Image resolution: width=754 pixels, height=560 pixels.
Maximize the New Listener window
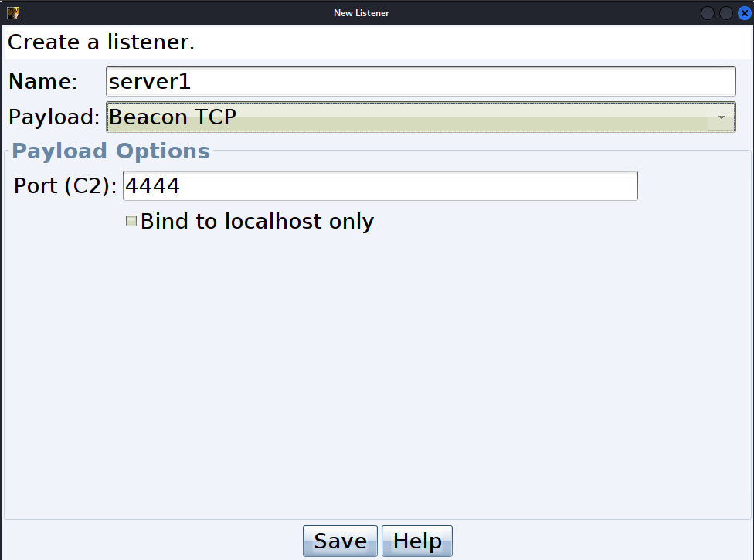click(726, 13)
